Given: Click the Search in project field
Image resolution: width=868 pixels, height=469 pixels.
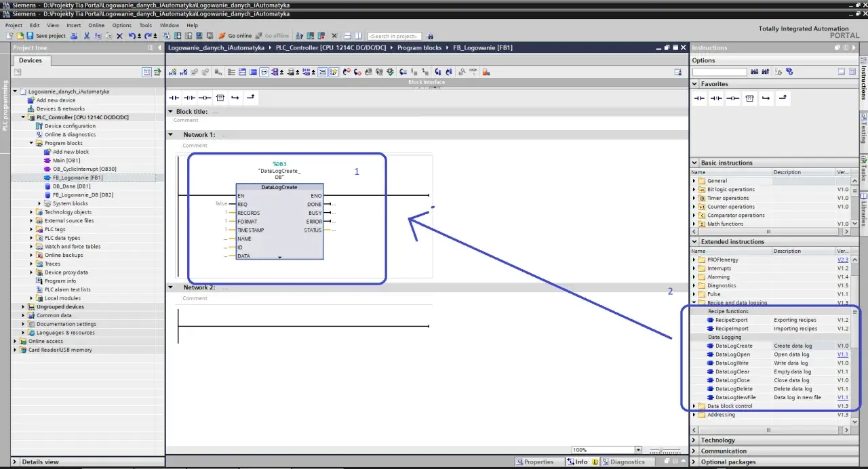Looking at the screenshot, I should pos(395,36).
